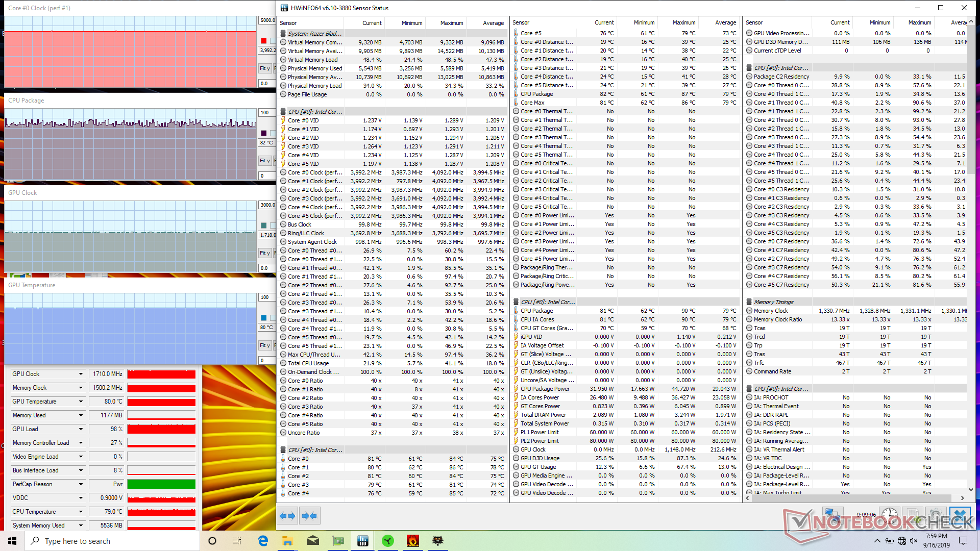The width and height of the screenshot is (980, 551).
Task: Open the GPU Temperature sensor dropdown
Action: pyautogui.click(x=81, y=402)
